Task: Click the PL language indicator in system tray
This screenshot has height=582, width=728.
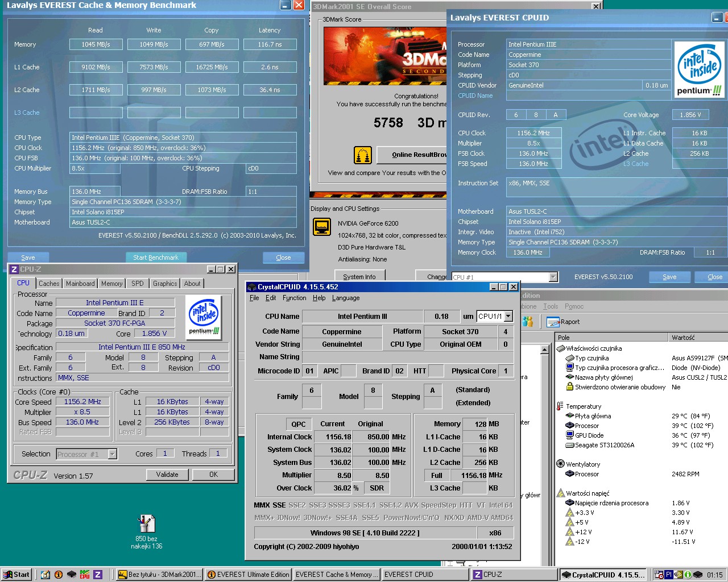Action: [x=669, y=575]
